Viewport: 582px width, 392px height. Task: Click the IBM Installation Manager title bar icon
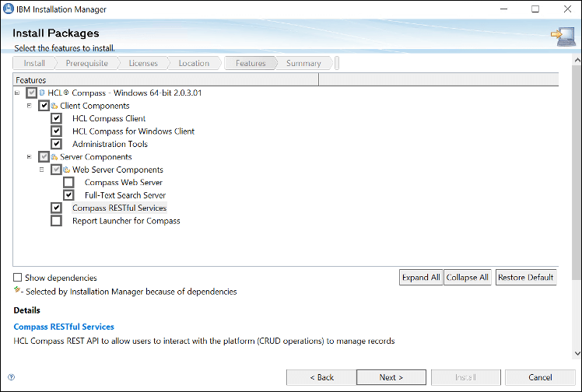[8, 9]
